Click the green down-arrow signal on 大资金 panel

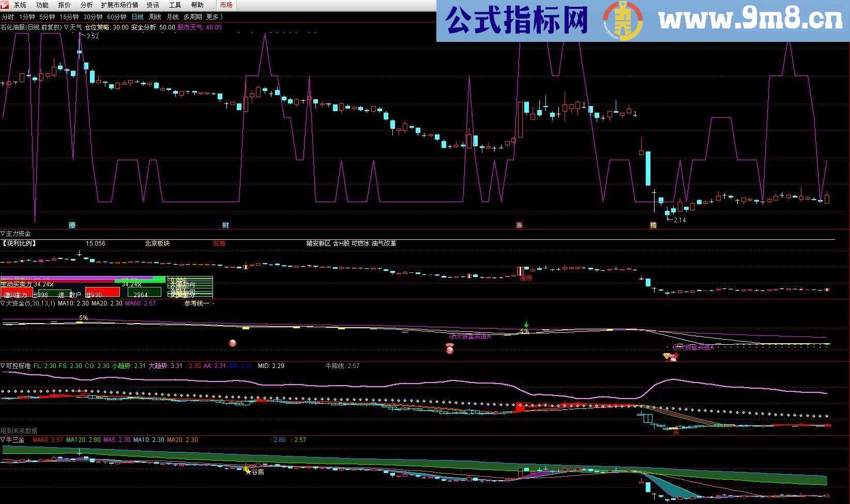coord(526,324)
